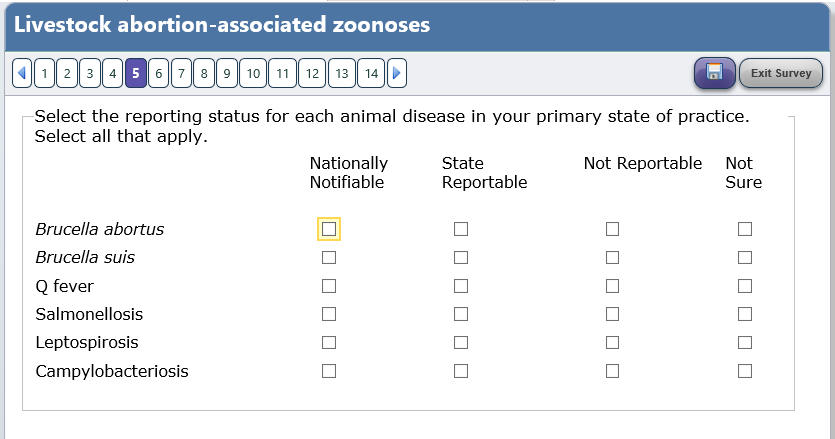Go to survey page 12
Image resolution: width=835 pixels, height=439 pixels.
coord(312,73)
